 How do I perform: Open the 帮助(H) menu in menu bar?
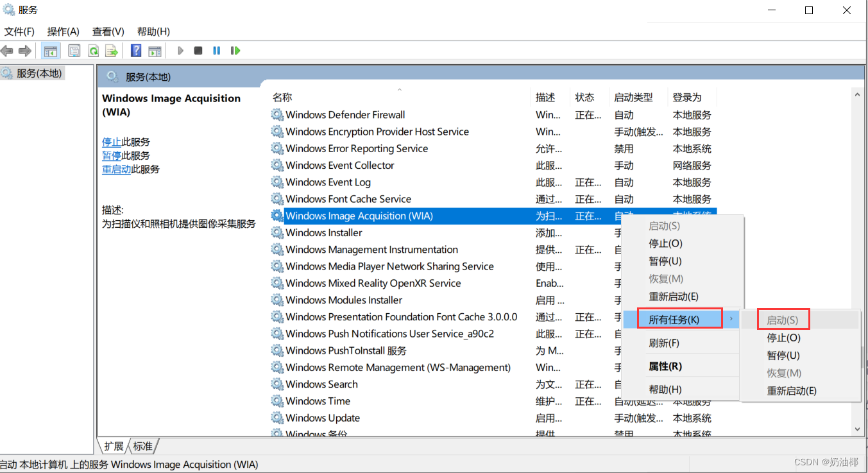[153, 31]
